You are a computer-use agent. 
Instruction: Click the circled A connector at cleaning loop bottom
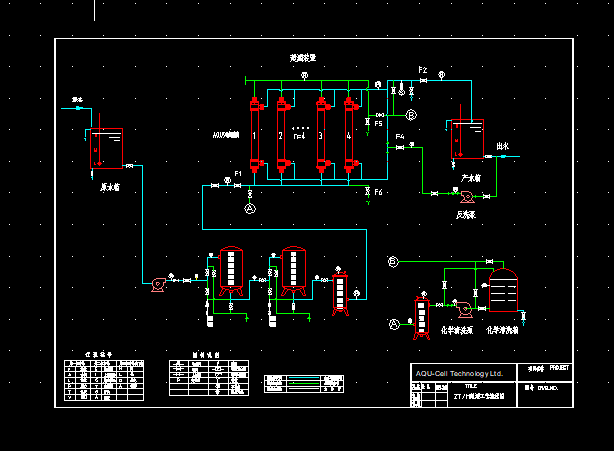point(394,324)
